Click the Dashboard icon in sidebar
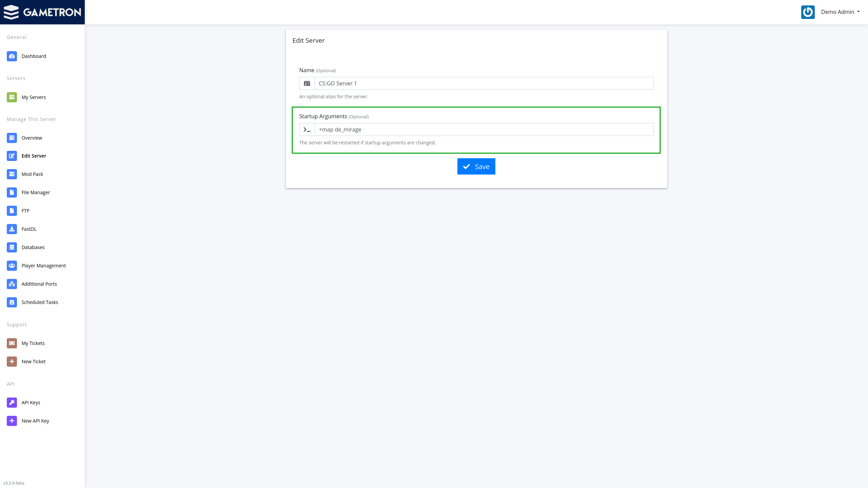This screenshot has height=488, width=868. coord(12,56)
